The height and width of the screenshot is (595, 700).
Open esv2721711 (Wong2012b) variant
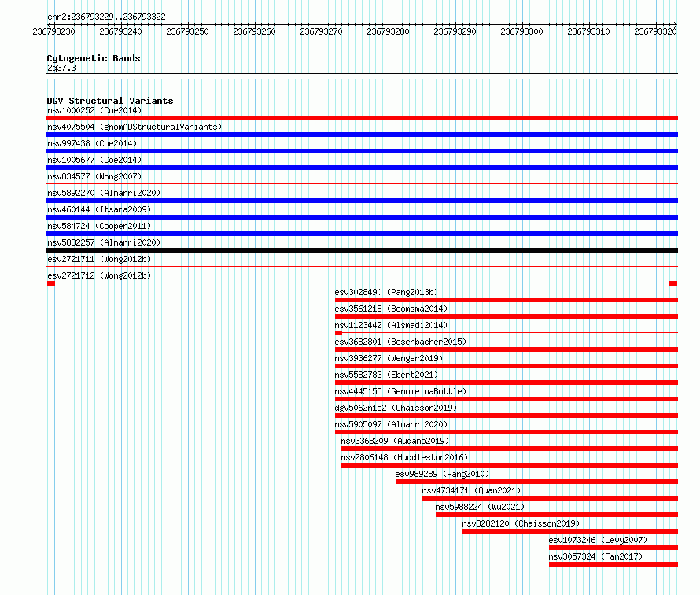[99, 259]
